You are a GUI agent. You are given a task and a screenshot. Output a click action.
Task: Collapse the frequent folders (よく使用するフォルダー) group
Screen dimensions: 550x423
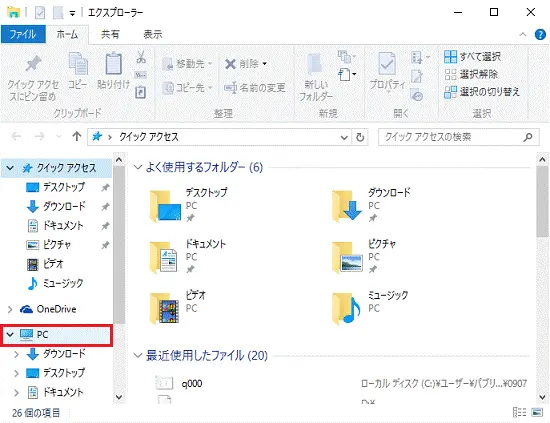point(138,167)
